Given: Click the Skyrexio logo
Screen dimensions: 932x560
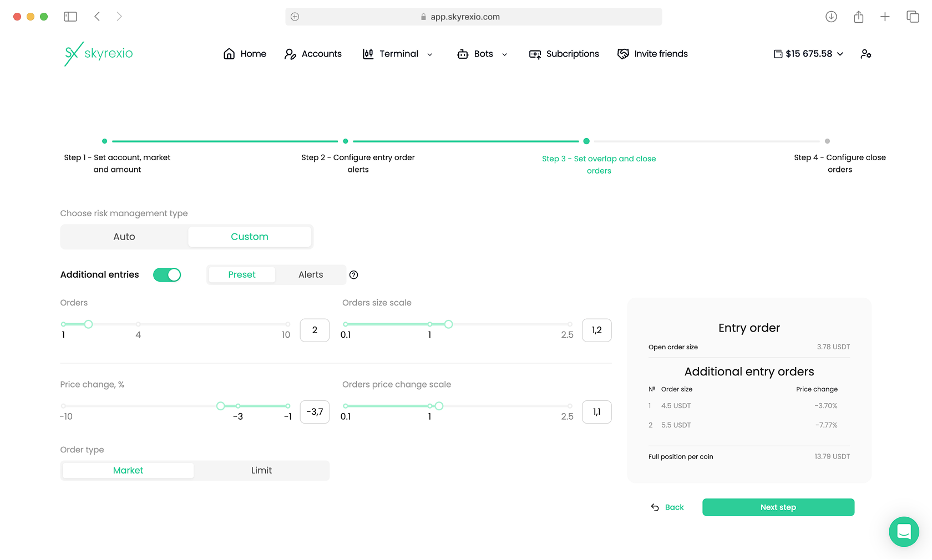Looking at the screenshot, I should (99, 54).
